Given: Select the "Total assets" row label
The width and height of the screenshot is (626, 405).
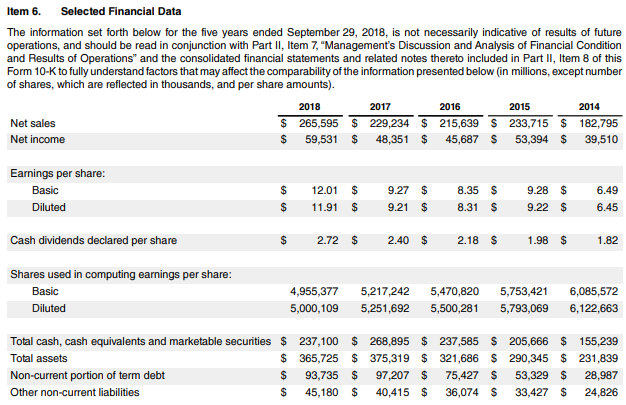Looking at the screenshot, I should 41,358.
